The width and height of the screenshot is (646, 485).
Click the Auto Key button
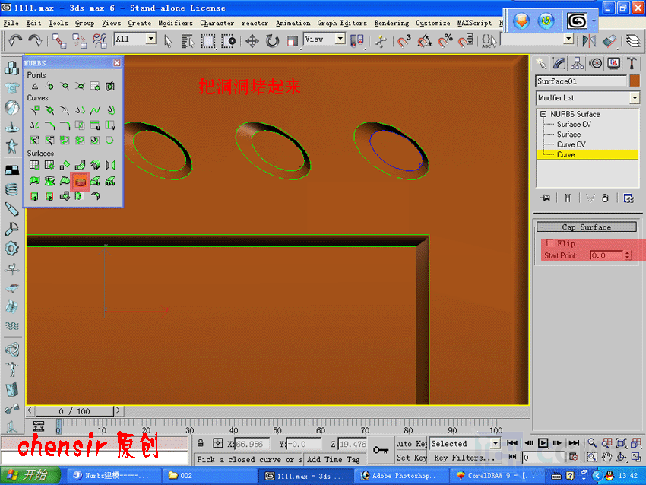[x=411, y=443]
